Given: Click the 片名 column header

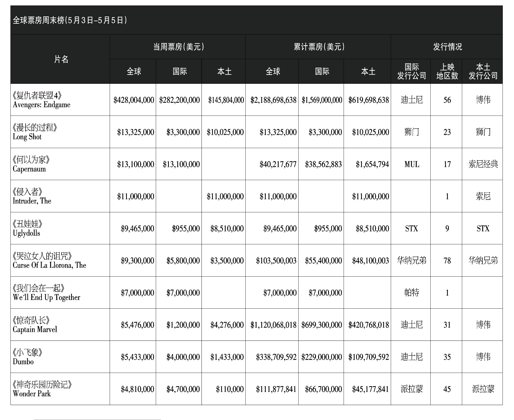Looking at the screenshot, I should (x=61, y=59).
